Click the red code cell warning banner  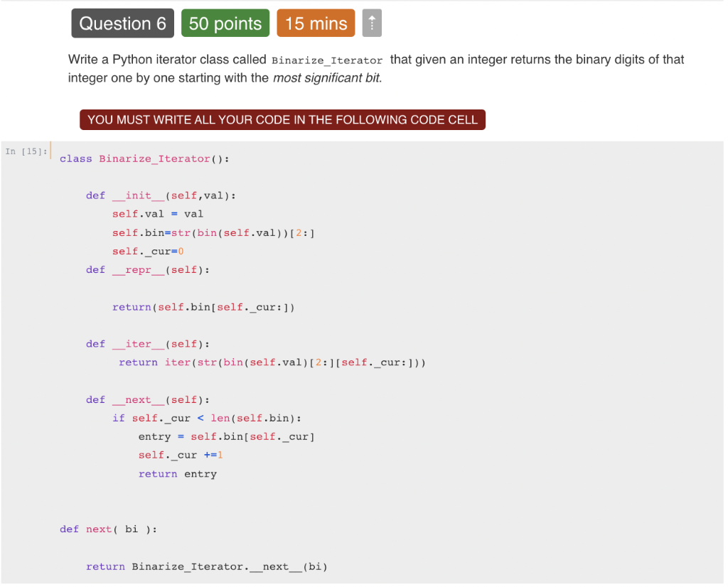(x=282, y=119)
